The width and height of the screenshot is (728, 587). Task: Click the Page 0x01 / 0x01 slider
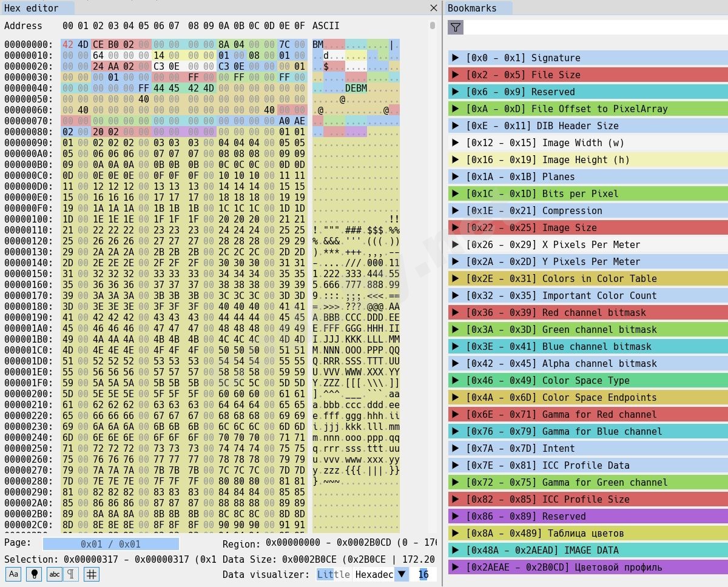pyautogui.click(x=111, y=544)
